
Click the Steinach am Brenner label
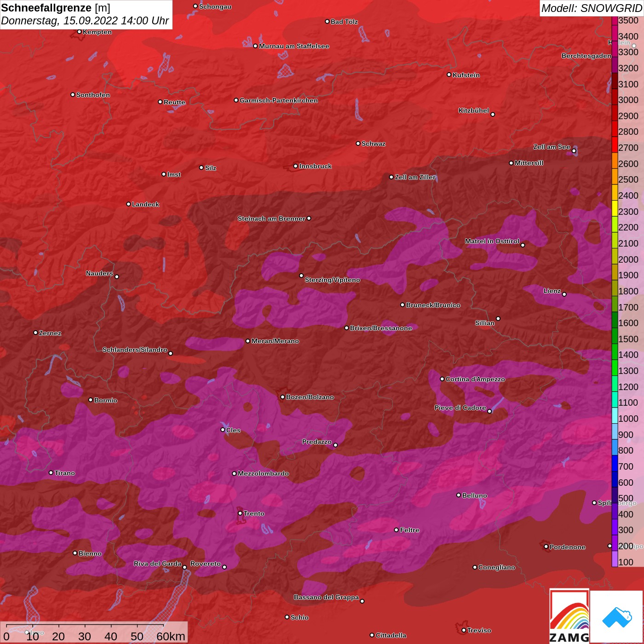pyautogui.click(x=271, y=218)
